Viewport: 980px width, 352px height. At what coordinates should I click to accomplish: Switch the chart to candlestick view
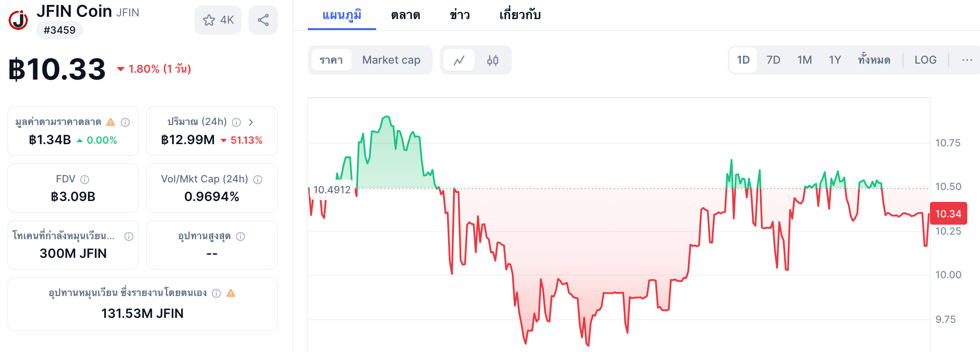click(493, 60)
